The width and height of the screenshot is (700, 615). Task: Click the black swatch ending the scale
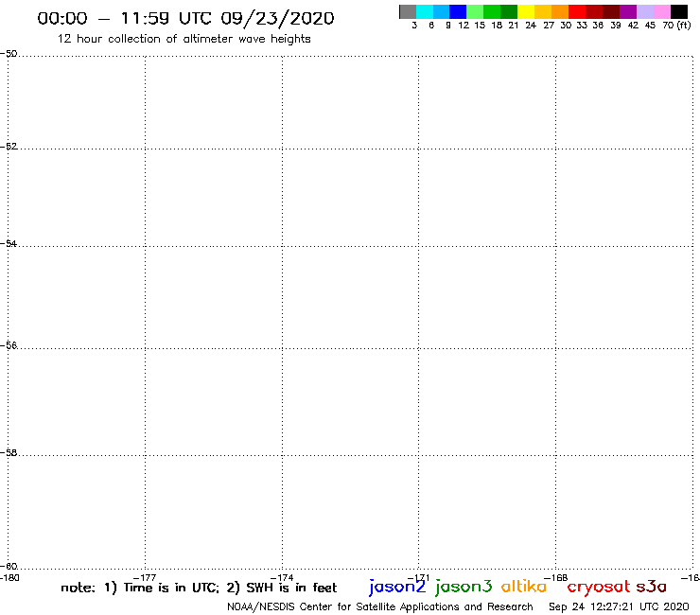pyautogui.click(x=679, y=11)
